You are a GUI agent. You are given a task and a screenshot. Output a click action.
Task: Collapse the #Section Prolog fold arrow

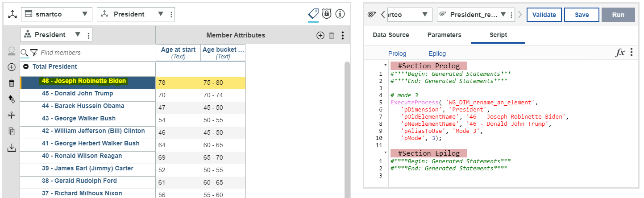tap(386, 65)
